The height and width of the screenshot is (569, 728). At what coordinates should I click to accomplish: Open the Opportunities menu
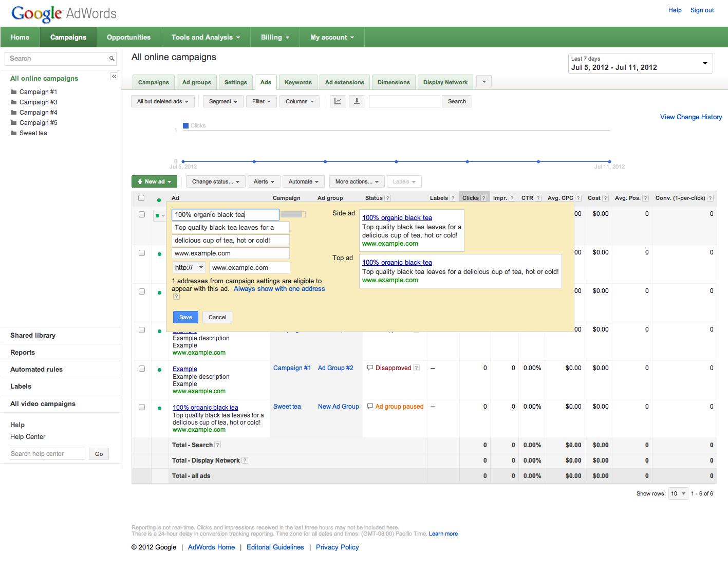129,37
